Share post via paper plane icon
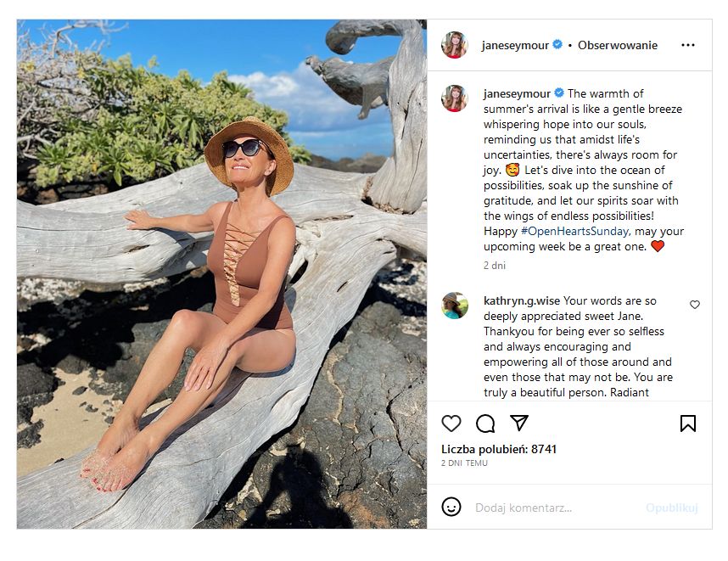The height and width of the screenshot is (561, 728). 518,423
